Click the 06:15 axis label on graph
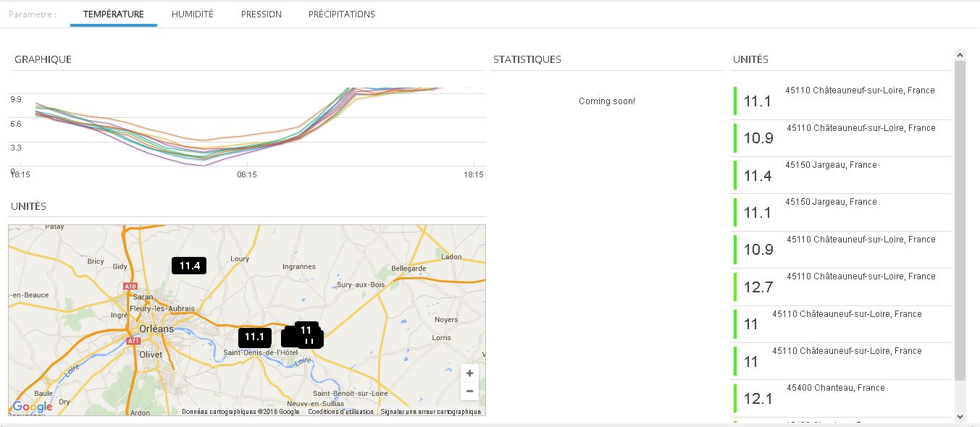The image size is (980, 427). 246,174
